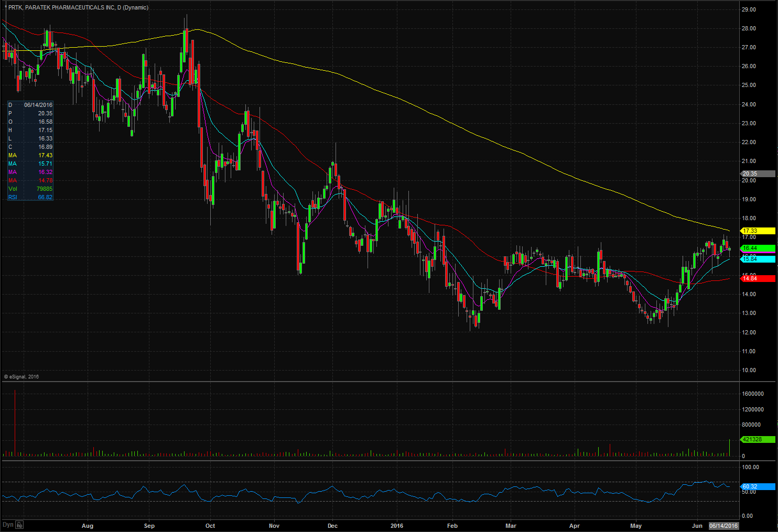Click the red MA 14.78 row
Image resolution: width=778 pixels, height=532 pixels.
30,180
